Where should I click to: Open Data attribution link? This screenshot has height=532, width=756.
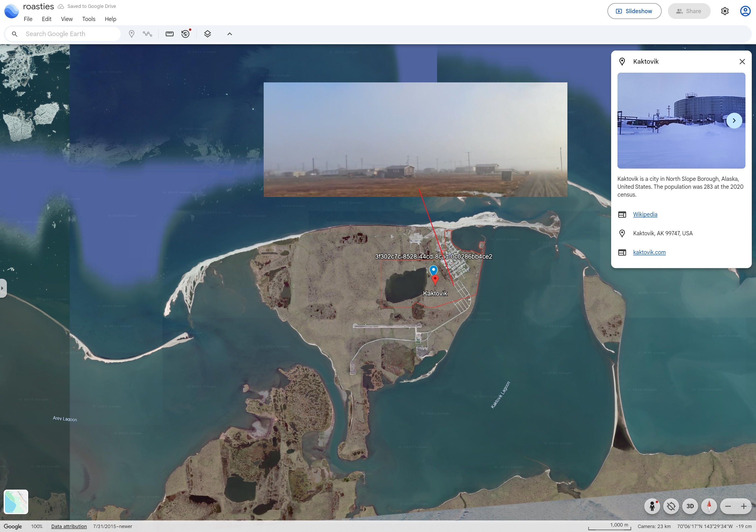(69, 526)
